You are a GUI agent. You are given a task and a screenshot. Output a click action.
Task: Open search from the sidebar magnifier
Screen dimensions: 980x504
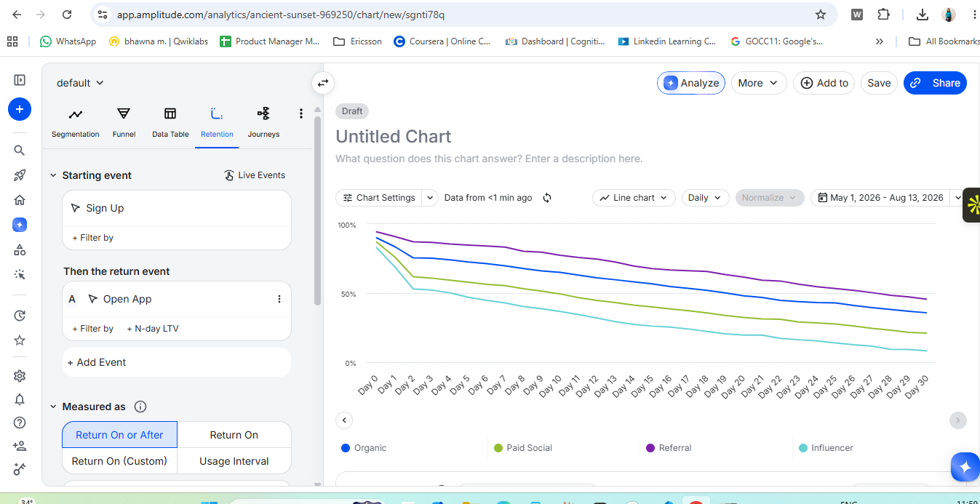pos(20,151)
